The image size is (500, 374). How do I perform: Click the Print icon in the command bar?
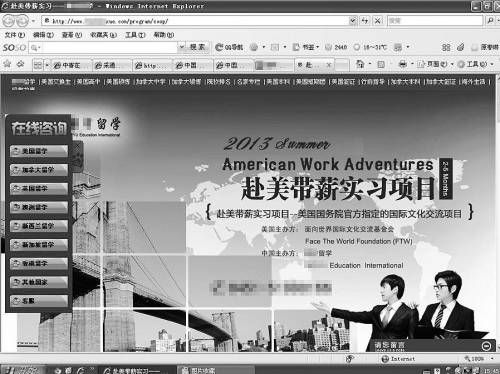pos(403,64)
